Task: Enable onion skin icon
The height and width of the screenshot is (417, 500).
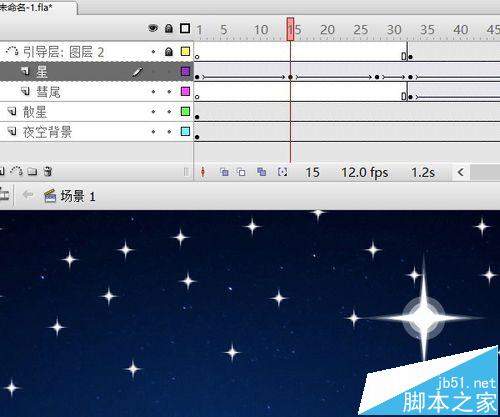Action: (x=224, y=172)
